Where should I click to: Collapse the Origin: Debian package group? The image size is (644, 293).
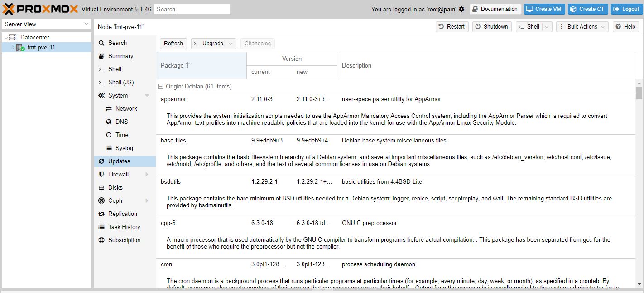[x=160, y=87]
